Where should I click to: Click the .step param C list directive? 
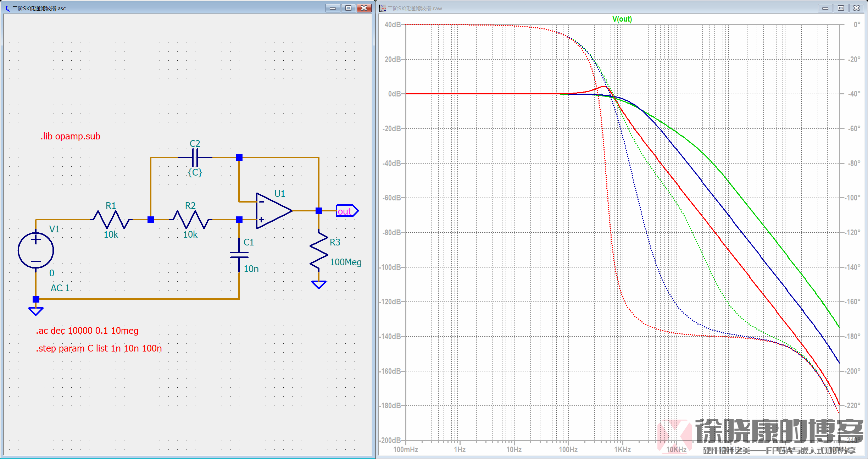(x=99, y=348)
